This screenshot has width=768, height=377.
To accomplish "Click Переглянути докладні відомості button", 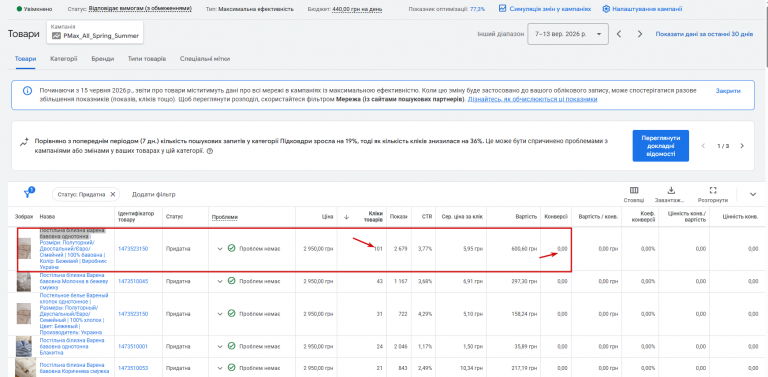I will (660, 145).
